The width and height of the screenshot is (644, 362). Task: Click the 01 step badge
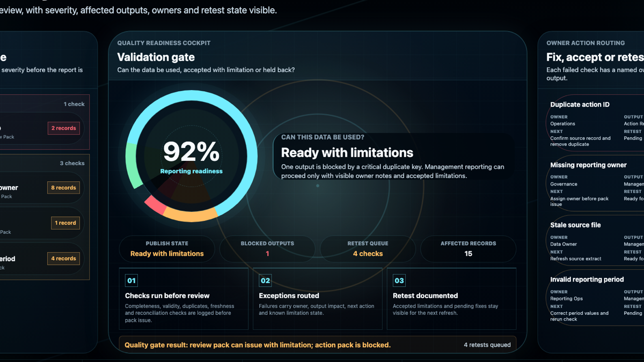131,280
